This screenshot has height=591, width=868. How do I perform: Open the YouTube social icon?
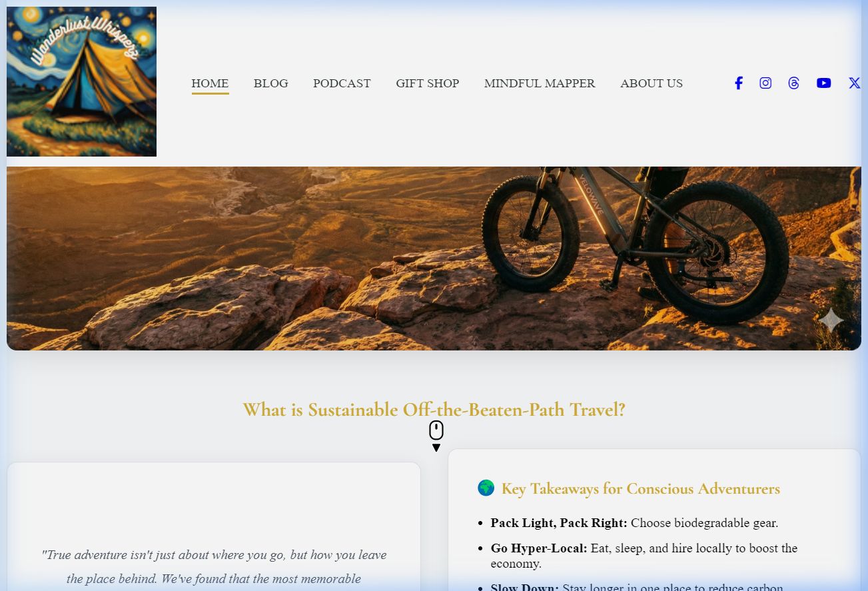click(x=824, y=83)
